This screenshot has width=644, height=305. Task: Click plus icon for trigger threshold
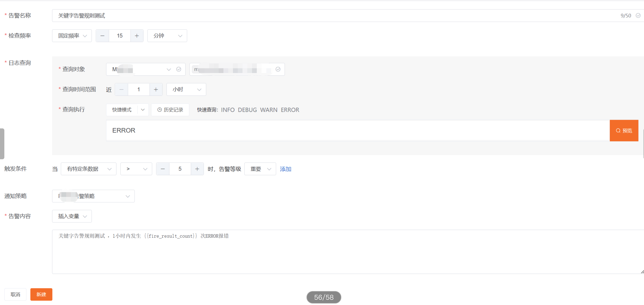pyautogui.click(x=197, y=169)
